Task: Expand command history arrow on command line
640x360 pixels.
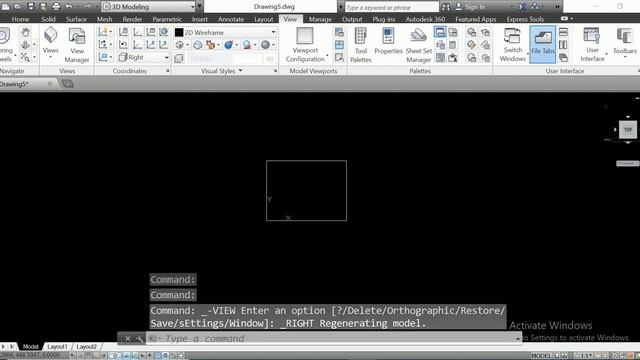Action: pos(518,339)
